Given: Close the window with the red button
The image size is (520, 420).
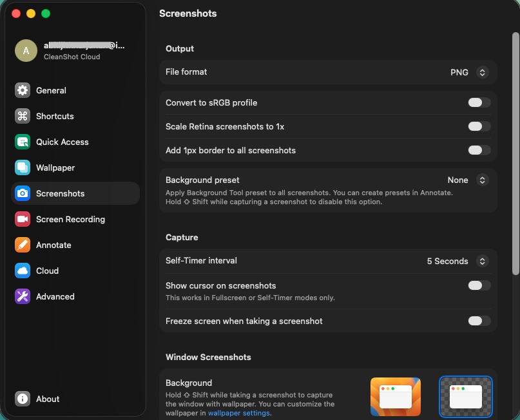Looking at the screenshot, I should [16, 14].
